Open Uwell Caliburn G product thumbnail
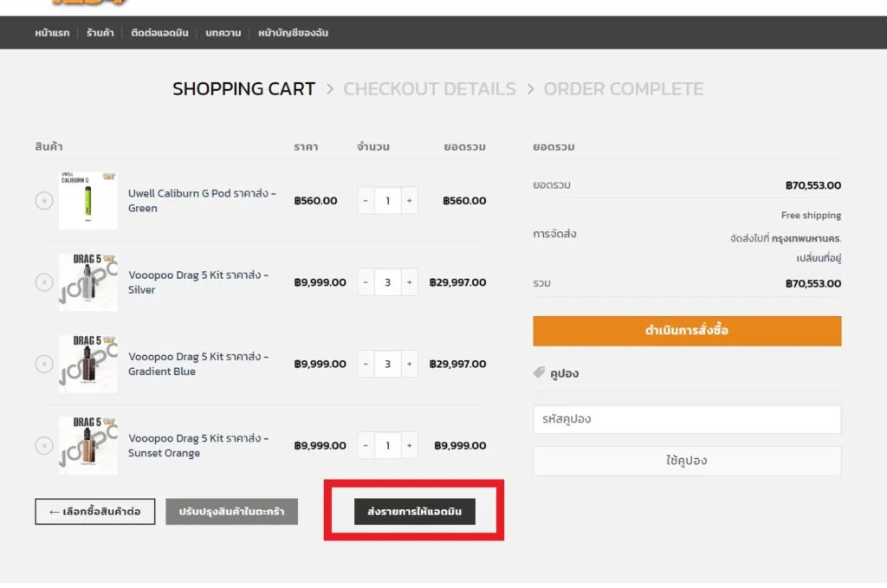This screenshot has width=887, height=588. [x=87, y=201]
